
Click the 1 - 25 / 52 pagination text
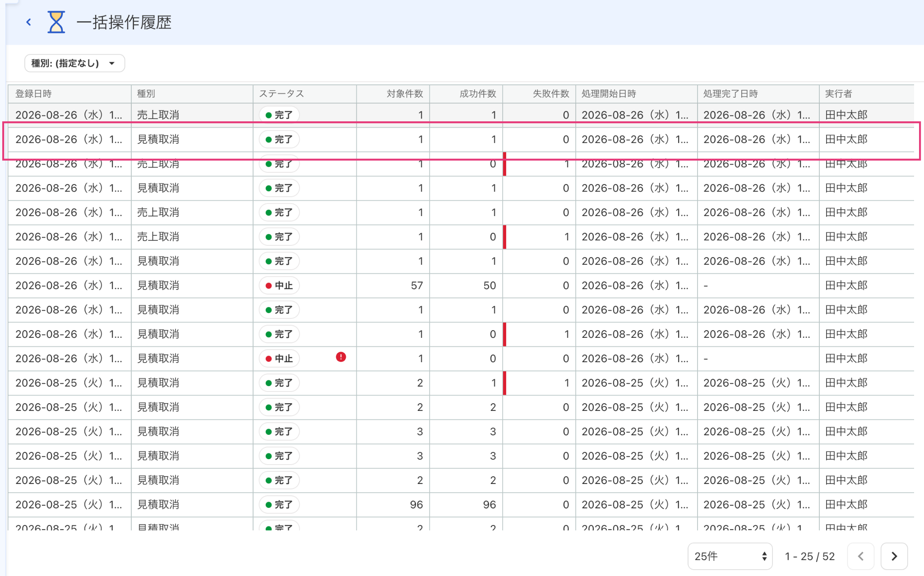point(810,556)
